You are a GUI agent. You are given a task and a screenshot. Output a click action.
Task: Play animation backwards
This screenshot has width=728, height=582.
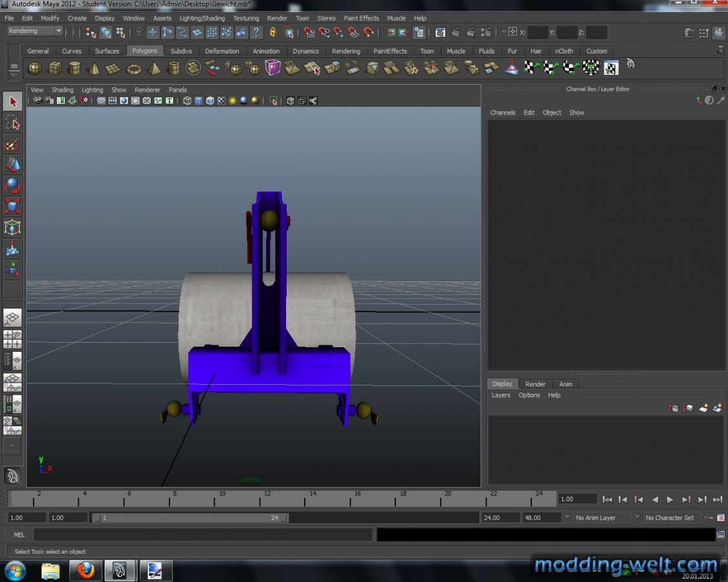point(655,499)
